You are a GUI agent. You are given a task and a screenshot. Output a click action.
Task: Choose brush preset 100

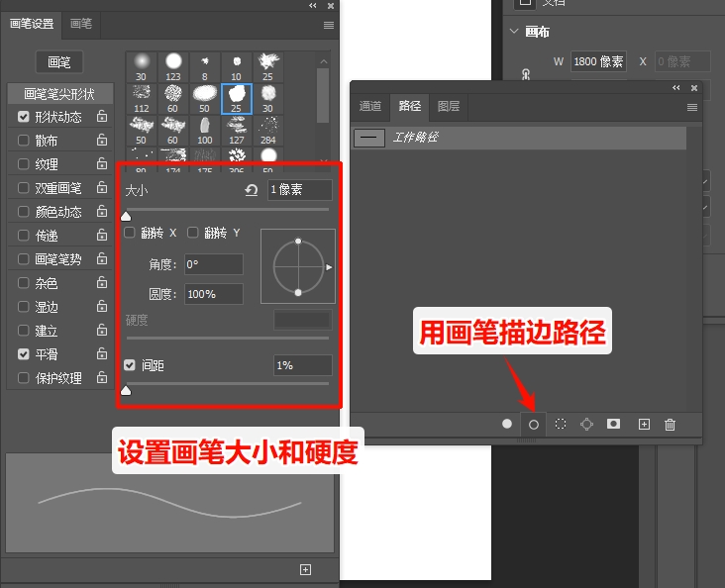click(204, 131)
